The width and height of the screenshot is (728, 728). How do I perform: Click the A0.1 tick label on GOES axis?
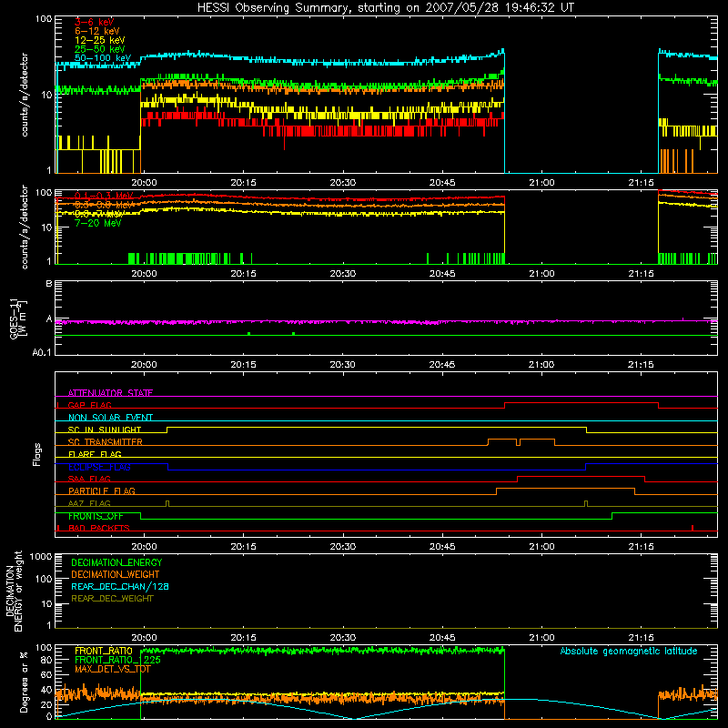tap(42, 353)
